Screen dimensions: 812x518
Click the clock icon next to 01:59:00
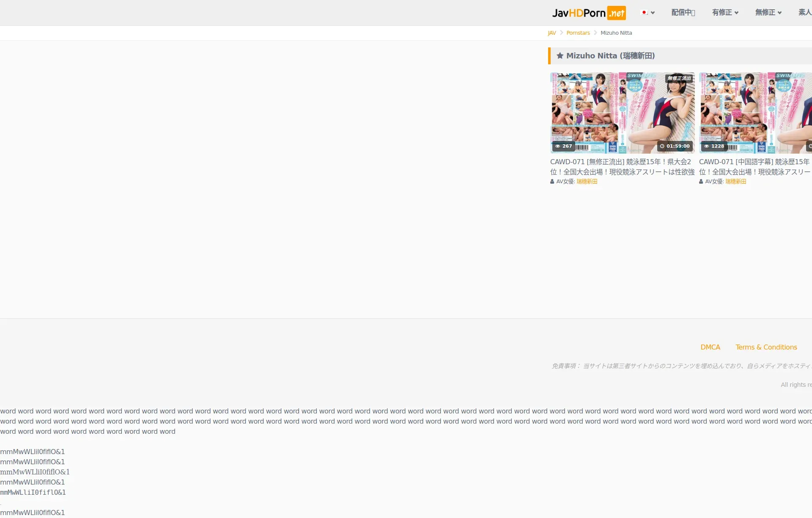coord(662,146)
